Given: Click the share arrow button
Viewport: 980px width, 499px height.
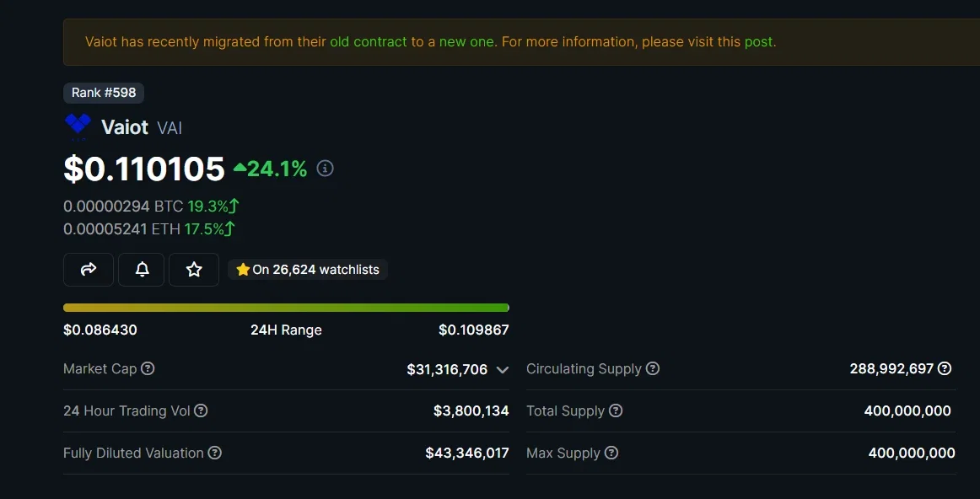Looking at the screenshot, I should point(88,269).
